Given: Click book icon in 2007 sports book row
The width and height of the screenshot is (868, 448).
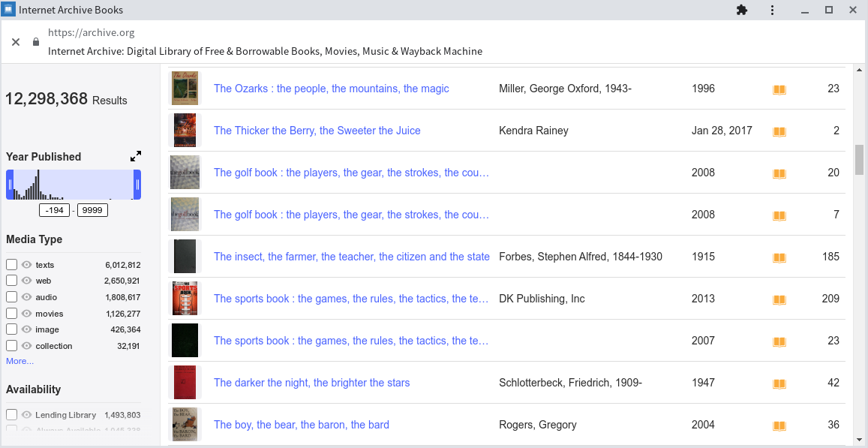Looking at the screenshot, I should tap(779, 341).
